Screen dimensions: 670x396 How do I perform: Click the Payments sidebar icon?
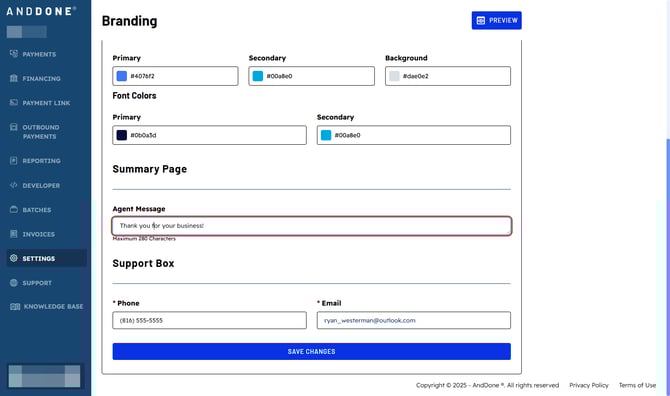click(x=14, y=54)
